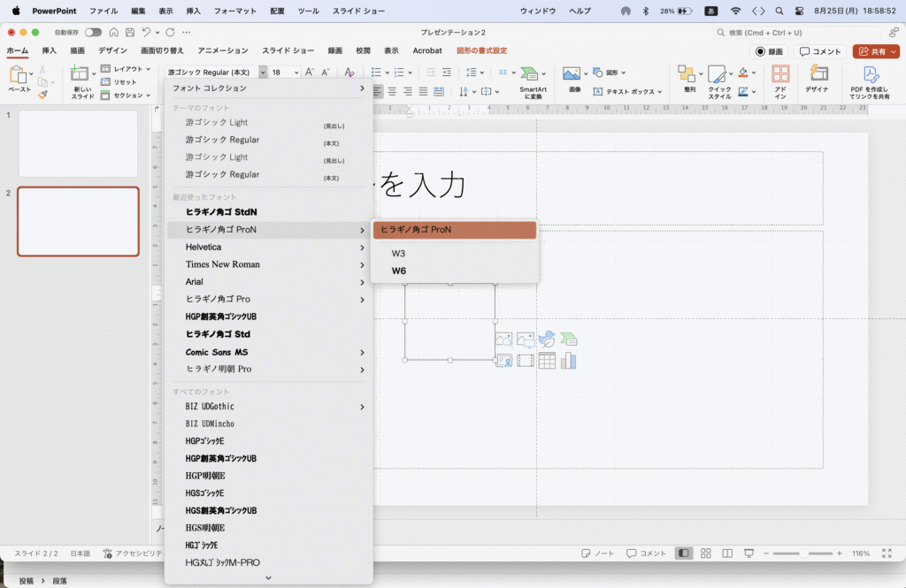Click the Quick Styles icon

coord(718,76)
